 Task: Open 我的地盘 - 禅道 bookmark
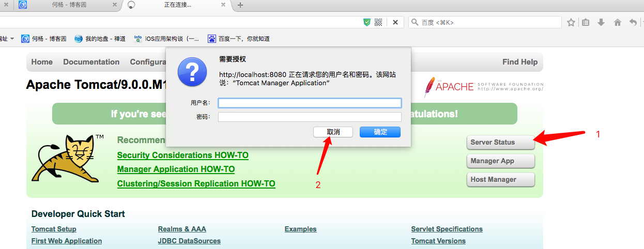tap(100, 39)
